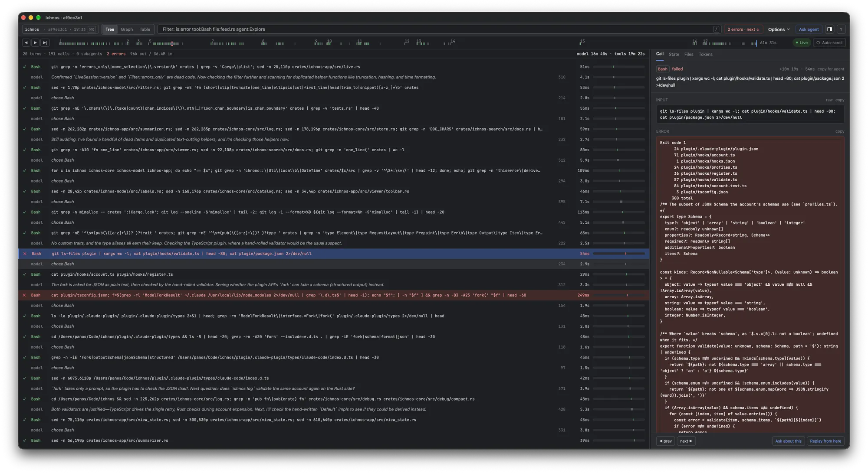The width and height of the screenshot is (868, 473).
Task: Expand the Options dropdown
Action: tap(779, 29)
